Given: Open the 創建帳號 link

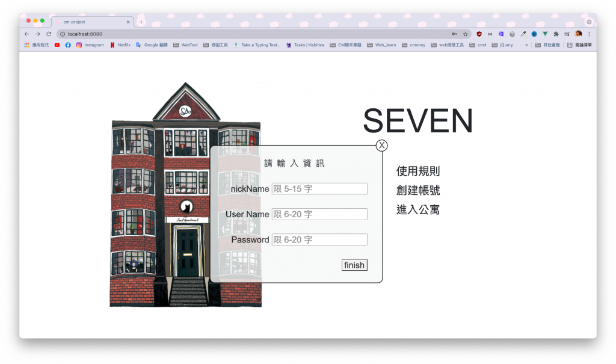Looking at the screenshot, I should pos(418,190).
